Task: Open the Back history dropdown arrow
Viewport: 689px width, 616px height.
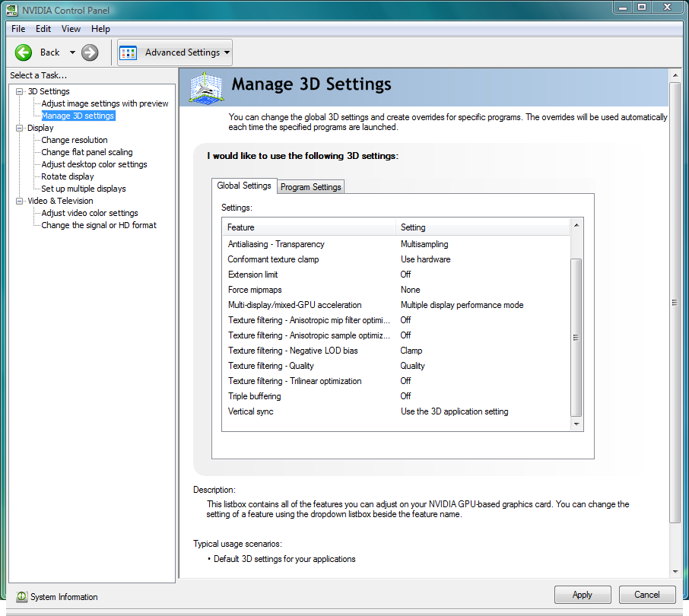Action: pos(72,52)
